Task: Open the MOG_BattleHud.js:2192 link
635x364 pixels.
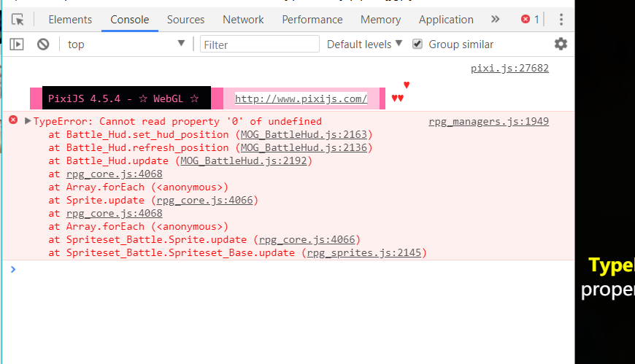Action: pos(243,160)
